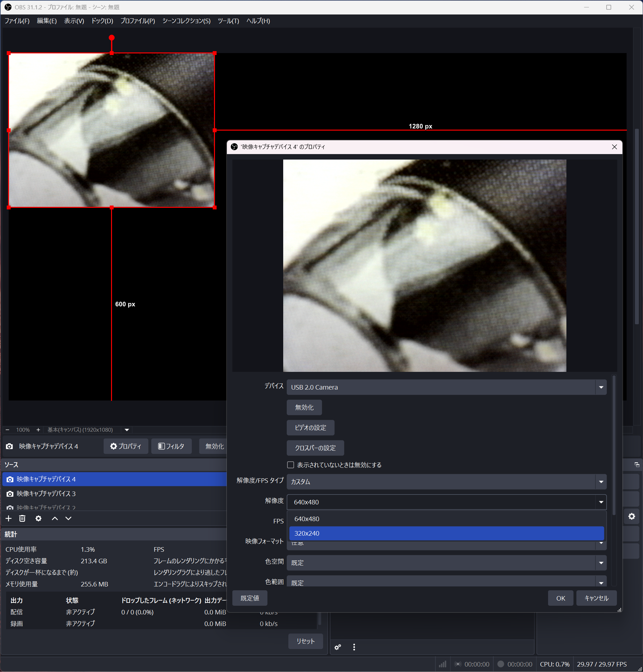Open the シーンコレクション(S) menu
The image size is (643, 672).
186,21
